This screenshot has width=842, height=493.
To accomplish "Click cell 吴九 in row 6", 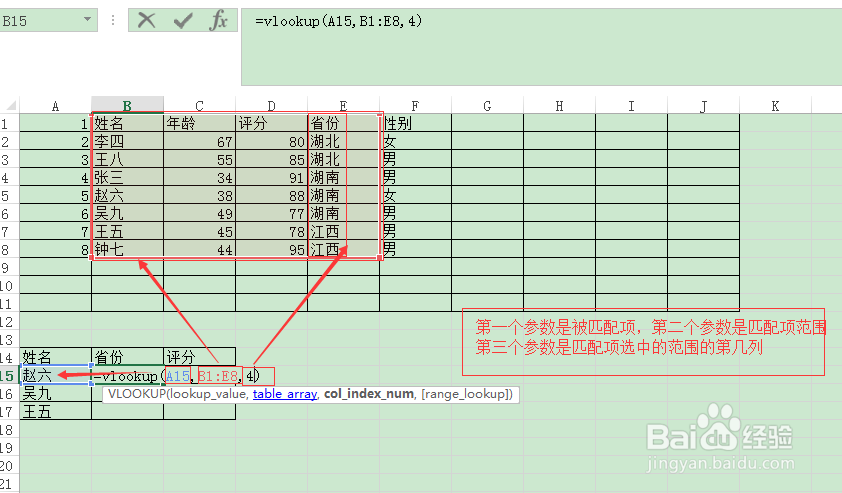I will pyautogui.click(x=127, y=213).
